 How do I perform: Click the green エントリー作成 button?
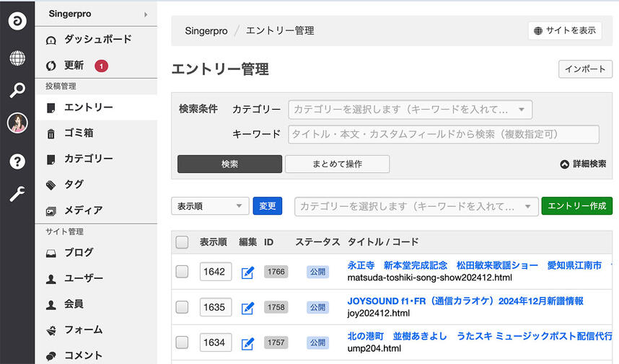coord(576,206)
